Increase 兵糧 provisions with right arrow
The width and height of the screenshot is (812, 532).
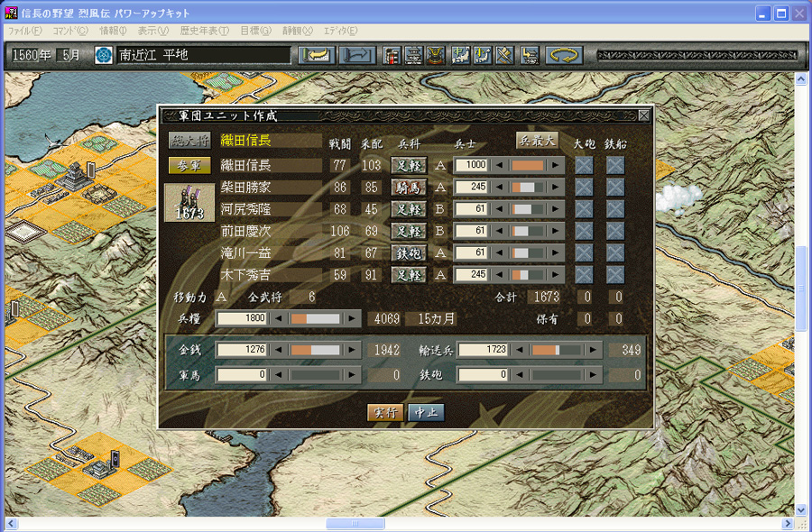point(353,319)
